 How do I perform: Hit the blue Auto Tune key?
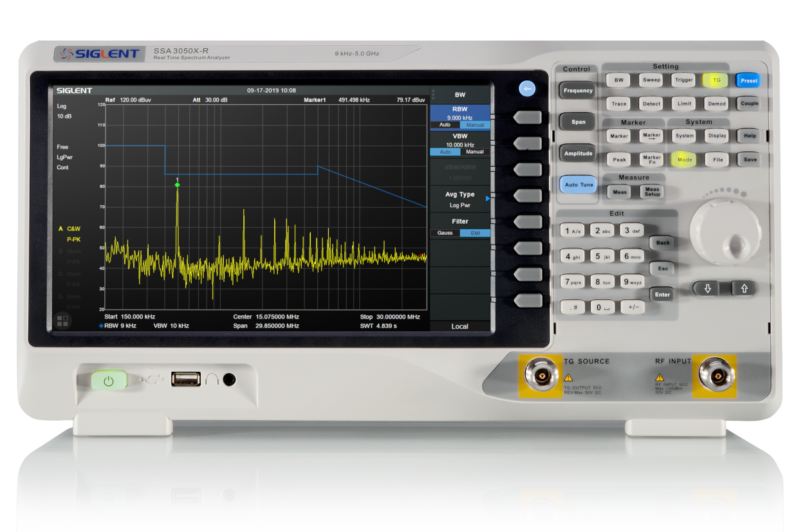point(578,185)
